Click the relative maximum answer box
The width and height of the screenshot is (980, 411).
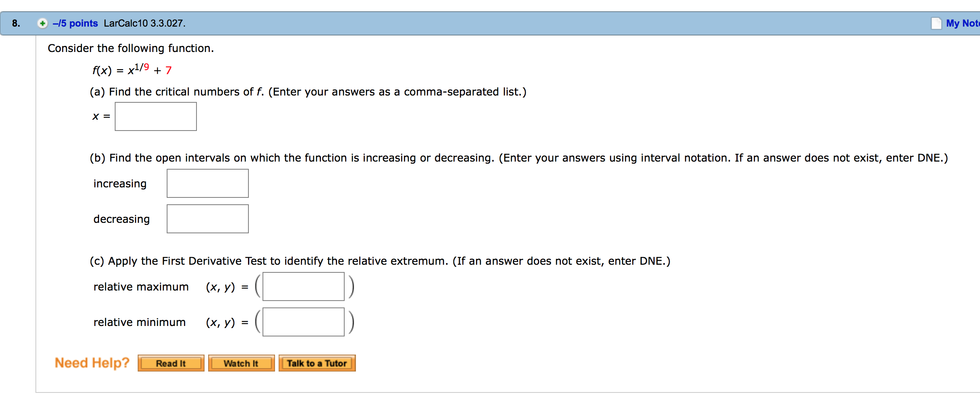pyautogui.click(x=304, y=286)
